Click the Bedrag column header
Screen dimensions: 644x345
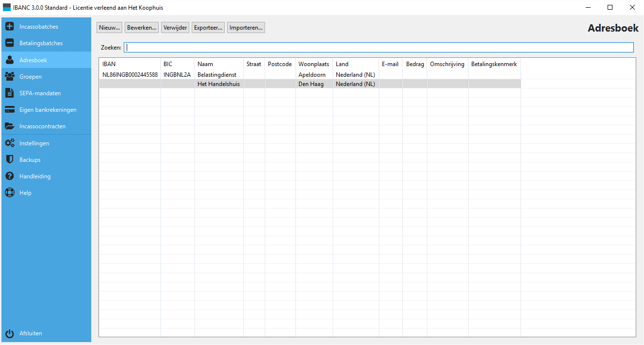click(x=415, y=64)
